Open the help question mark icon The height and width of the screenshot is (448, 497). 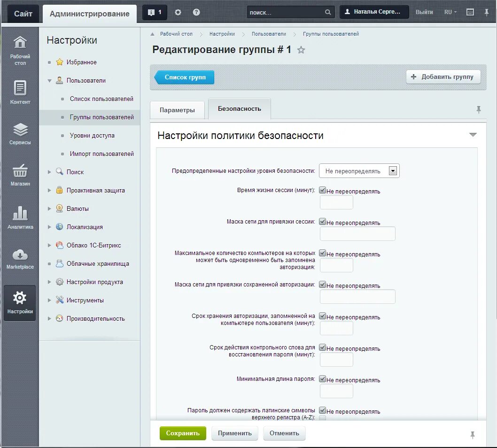coord(196,12)
